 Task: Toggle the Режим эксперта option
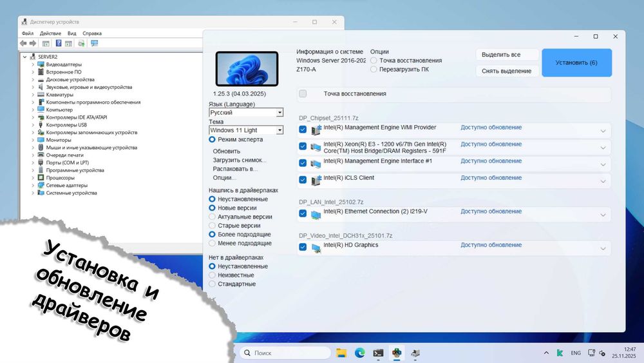point(212,139)
